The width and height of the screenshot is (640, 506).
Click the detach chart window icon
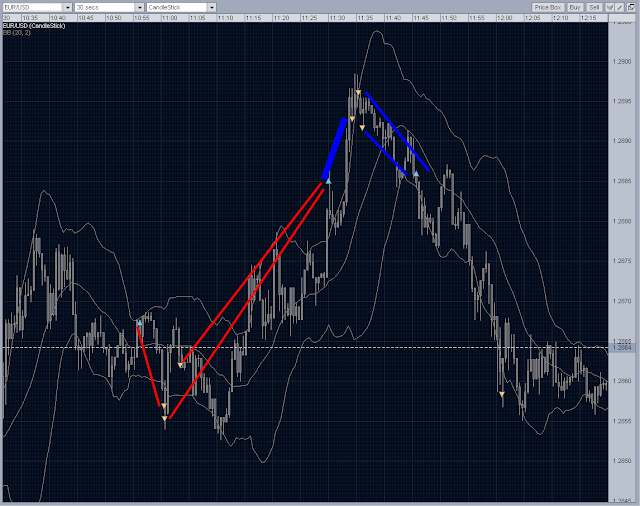tap(631, 7)
